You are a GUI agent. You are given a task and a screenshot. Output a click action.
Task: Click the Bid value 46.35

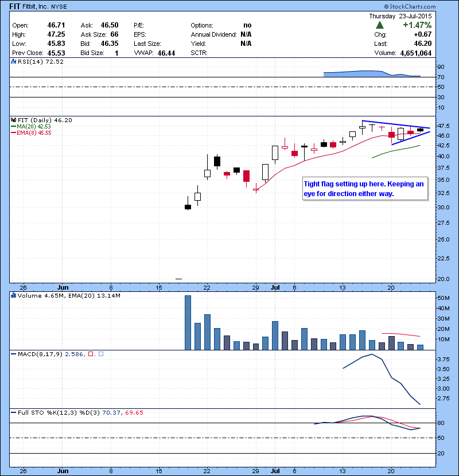110,44
